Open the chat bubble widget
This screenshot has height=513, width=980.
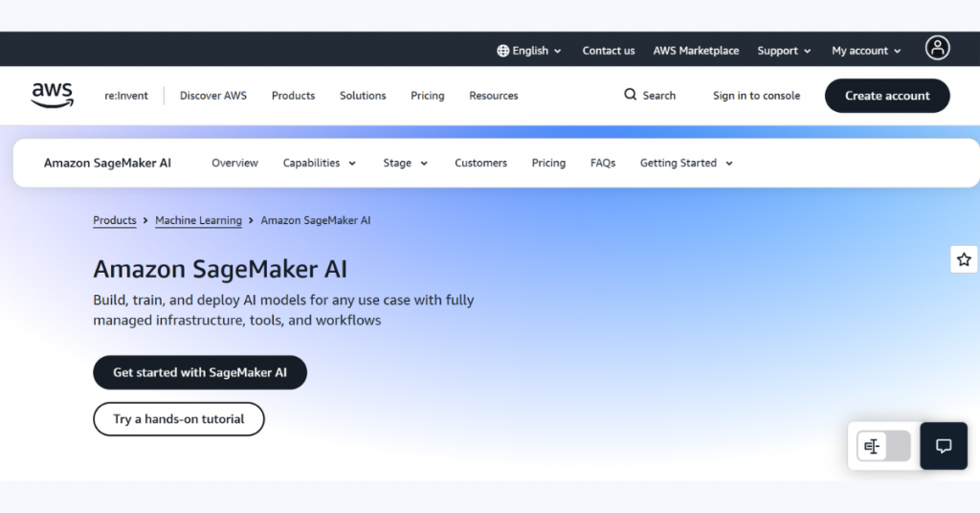[944, 446]
